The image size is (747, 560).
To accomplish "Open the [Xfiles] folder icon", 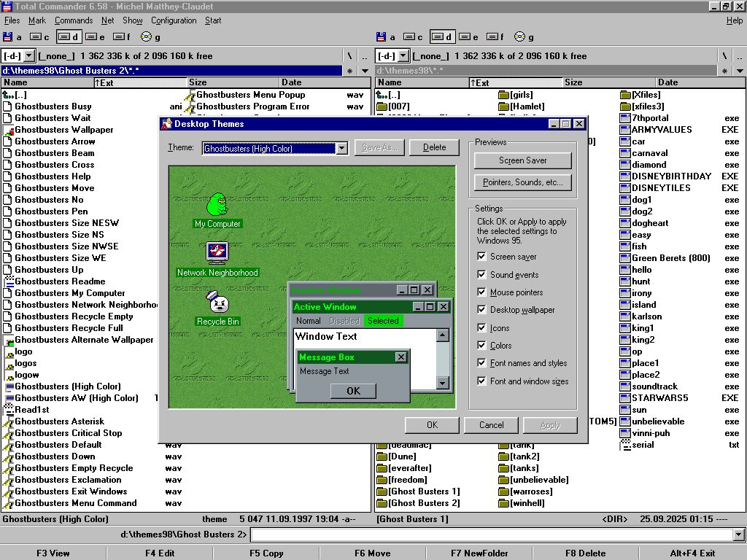I will click(x=625, y=95).
